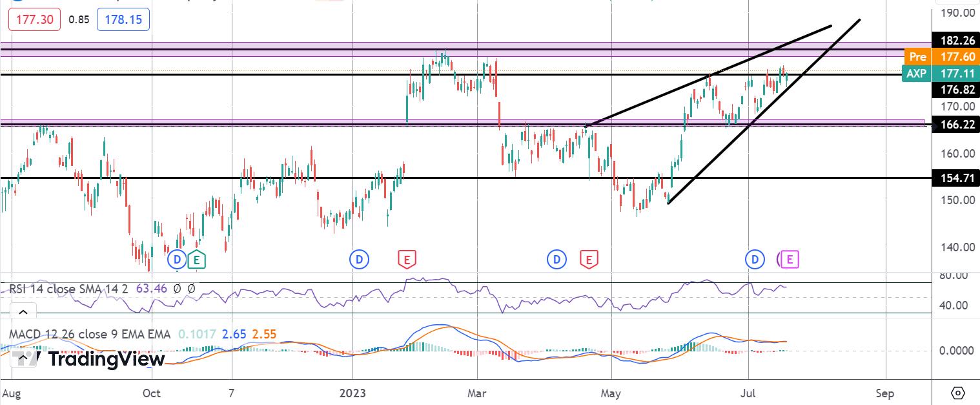This screenshot has width=980, height=405.
Task: Open chart settings gear icon
Action: [x=957, y=393]
